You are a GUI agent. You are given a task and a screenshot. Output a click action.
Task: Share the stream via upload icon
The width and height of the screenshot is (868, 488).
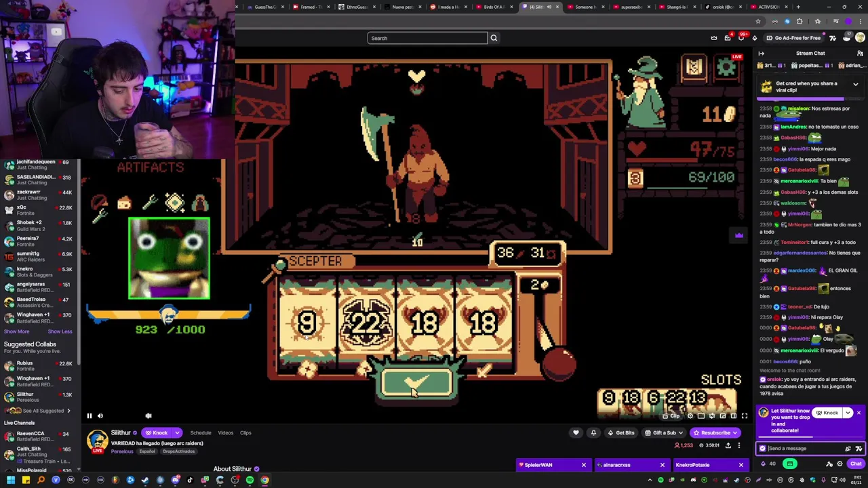728,445
